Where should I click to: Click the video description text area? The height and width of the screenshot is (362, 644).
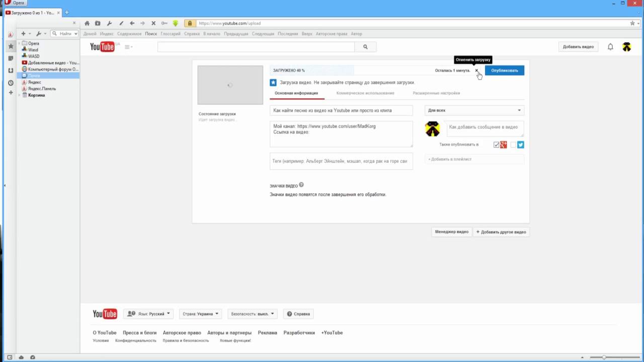[341, 134]
